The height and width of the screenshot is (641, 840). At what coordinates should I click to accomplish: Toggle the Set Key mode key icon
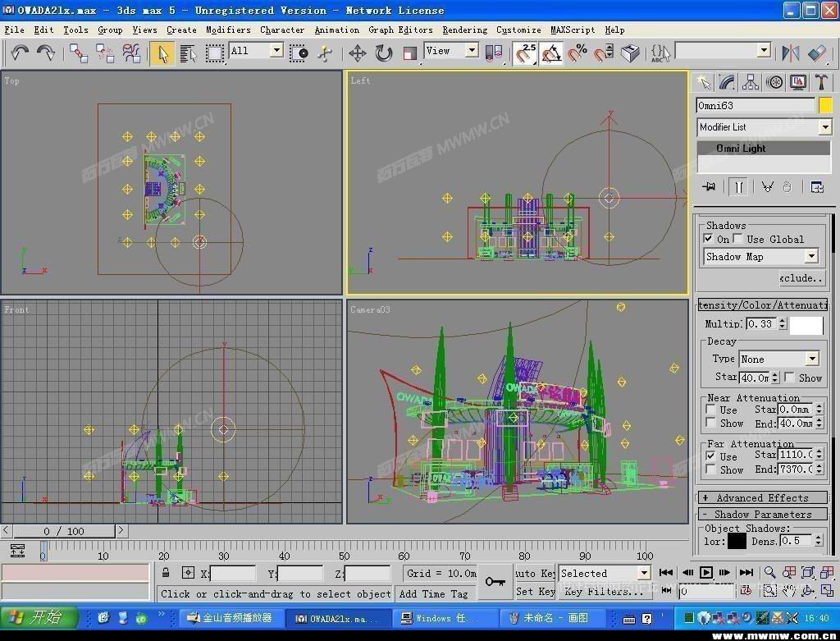point(495,582)
